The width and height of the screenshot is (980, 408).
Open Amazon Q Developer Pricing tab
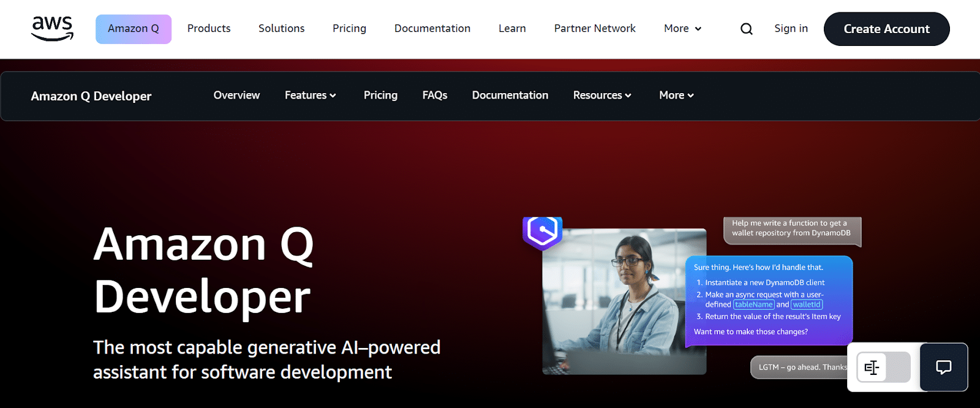tap(380, 96)
